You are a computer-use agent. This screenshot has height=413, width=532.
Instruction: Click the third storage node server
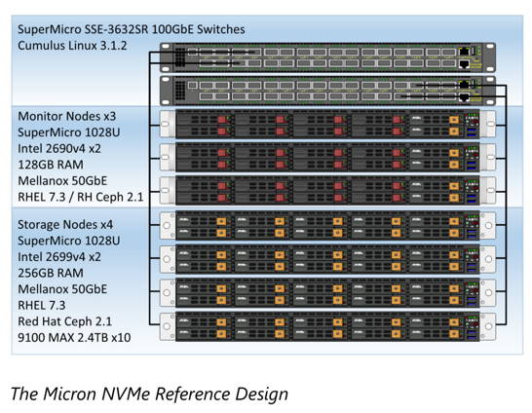[x=327, y=292]
